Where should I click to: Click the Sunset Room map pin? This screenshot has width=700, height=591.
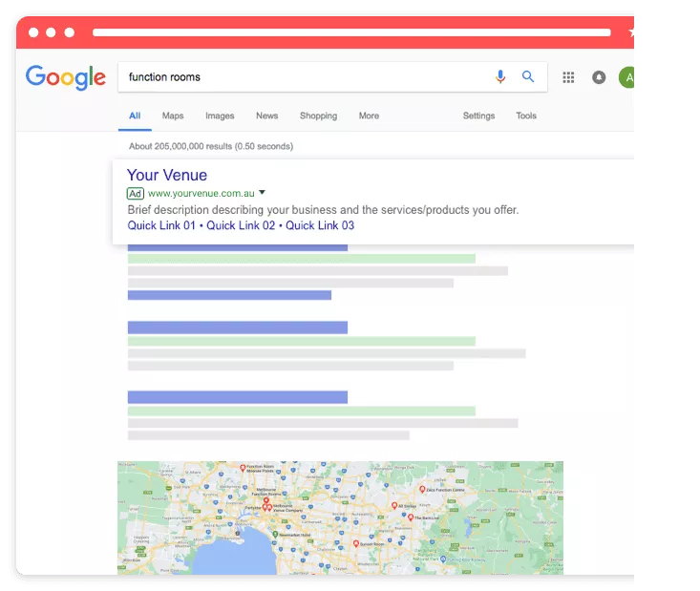pos(356,543)
